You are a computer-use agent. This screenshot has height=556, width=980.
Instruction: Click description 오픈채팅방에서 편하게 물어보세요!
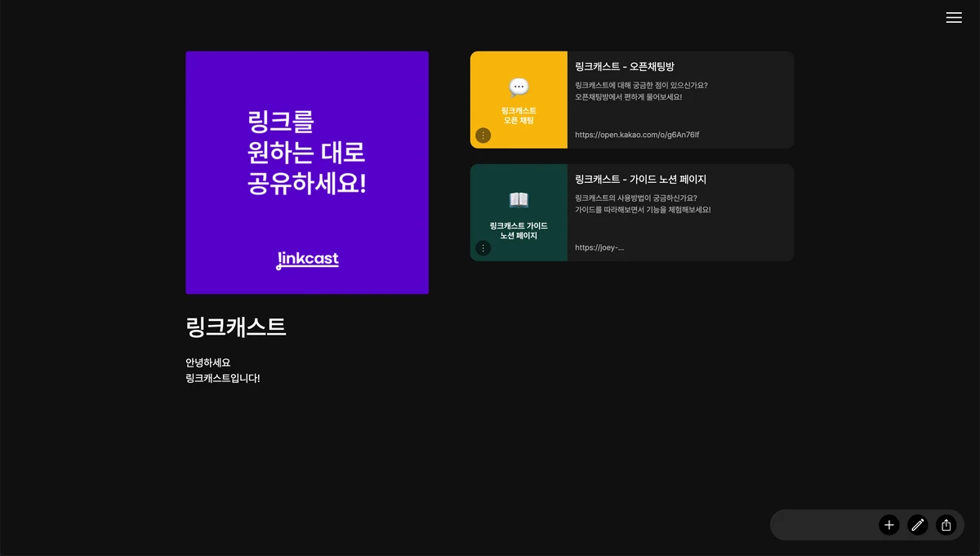pos(629,97)
